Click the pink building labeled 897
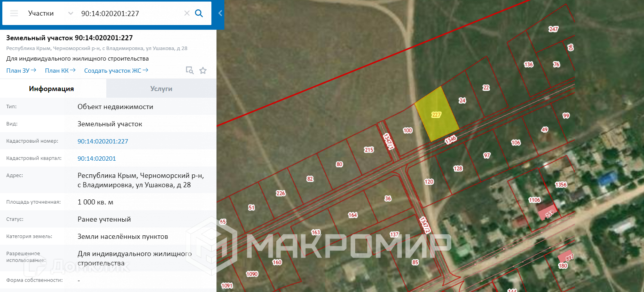 click(x=566, y=257)
